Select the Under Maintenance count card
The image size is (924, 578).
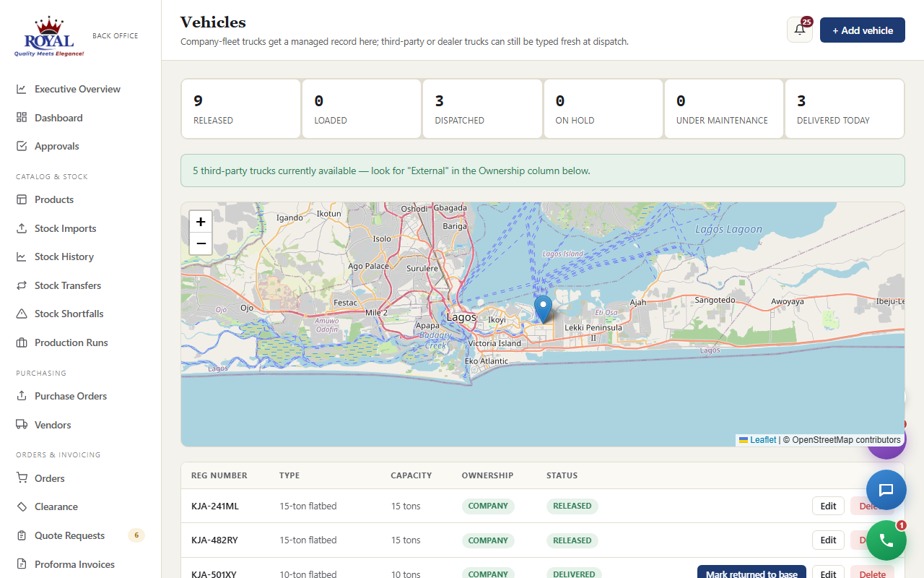click(723, 108)
